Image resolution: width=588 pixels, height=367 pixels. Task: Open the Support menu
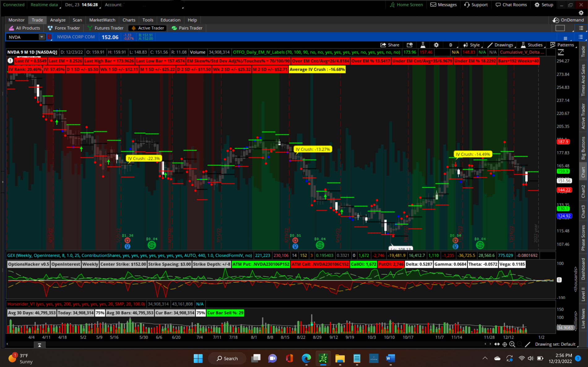point(476,5)
